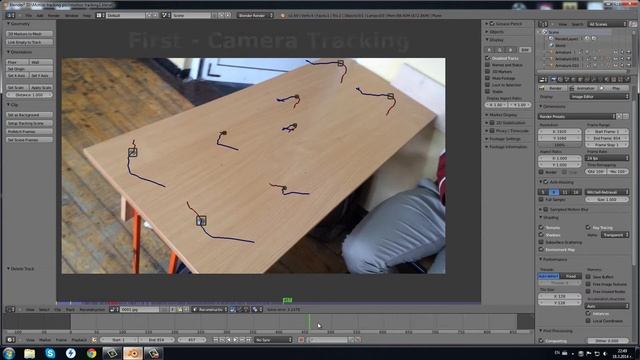Toggle red channel display button

coord(490,50)
